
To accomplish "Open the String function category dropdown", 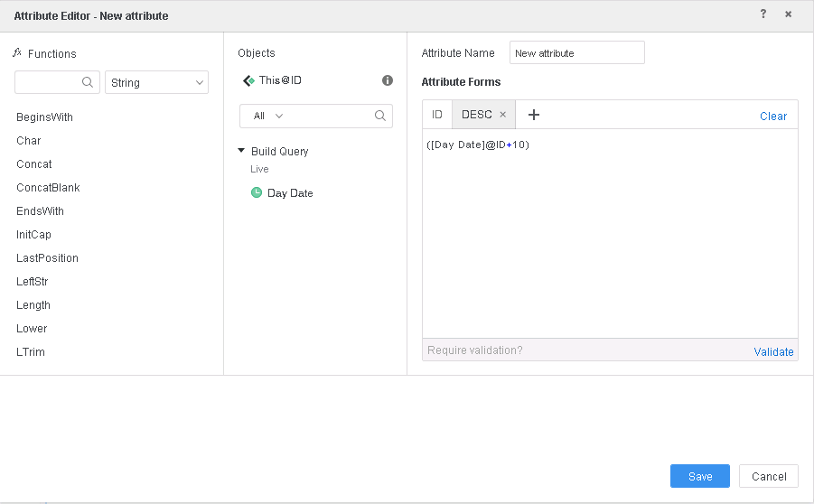I will 157,82.
